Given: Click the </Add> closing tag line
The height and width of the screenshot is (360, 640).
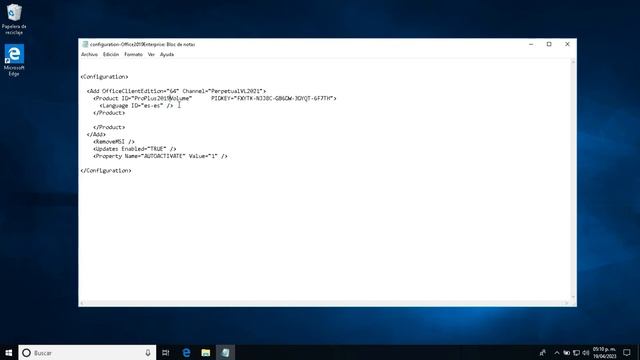Looking at the screenshot, I should pyautogui.click(x=96, y=135).
